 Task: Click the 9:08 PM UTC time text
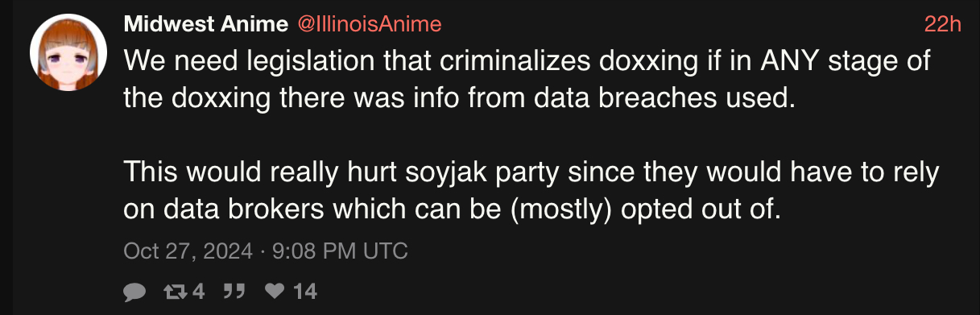pyautogui.click(x=340, y=251)
